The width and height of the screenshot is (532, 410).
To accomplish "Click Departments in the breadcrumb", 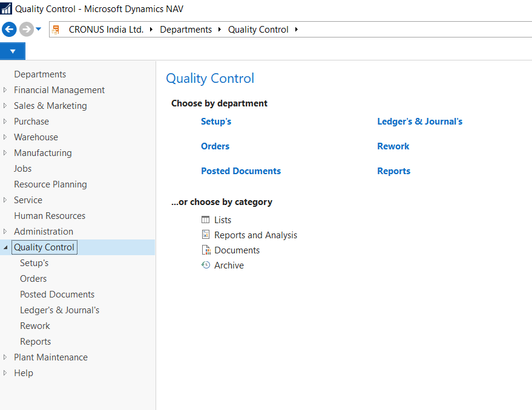I will pos(186,30).
